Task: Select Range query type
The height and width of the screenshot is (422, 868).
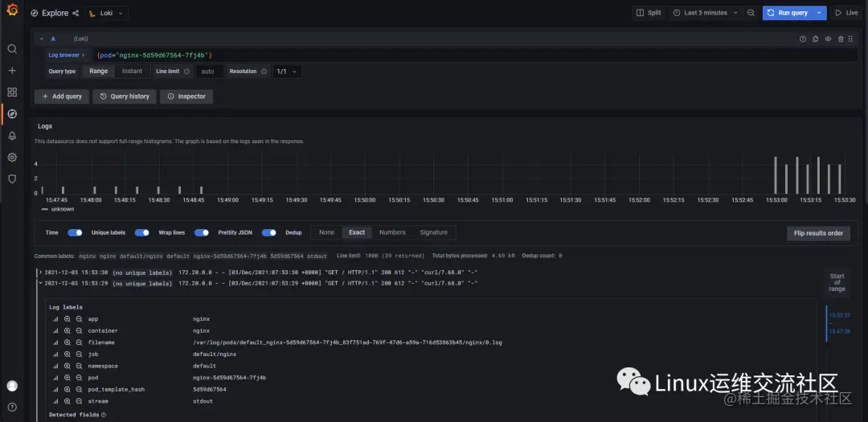Action: point(99,72)
